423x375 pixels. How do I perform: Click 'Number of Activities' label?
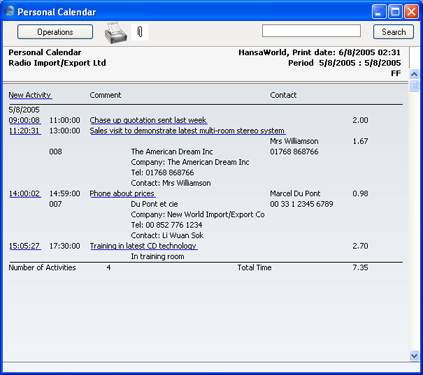42,268
